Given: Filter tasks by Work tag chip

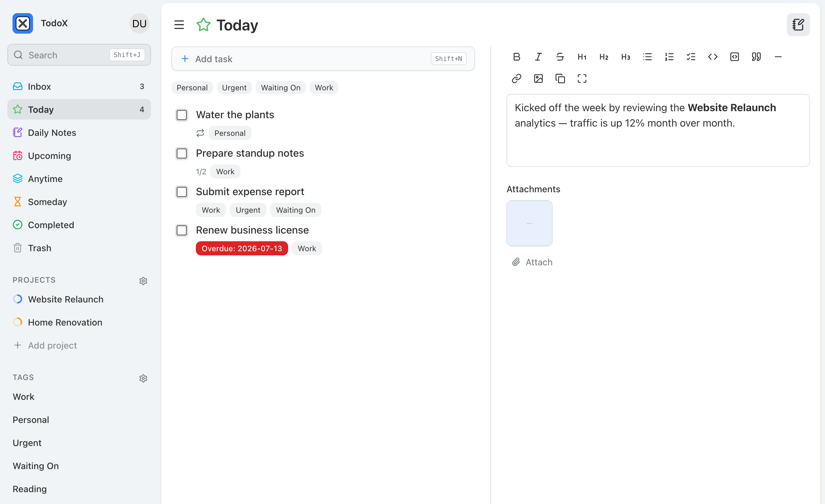Looking at the screenshot, I should pos(324,88).
